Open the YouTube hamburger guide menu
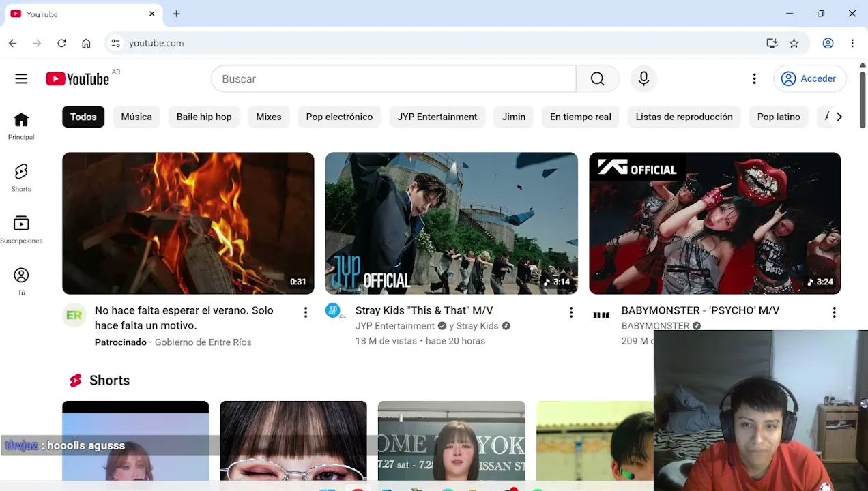The height and width of the screenshot is (491, 868). (21, 79)
